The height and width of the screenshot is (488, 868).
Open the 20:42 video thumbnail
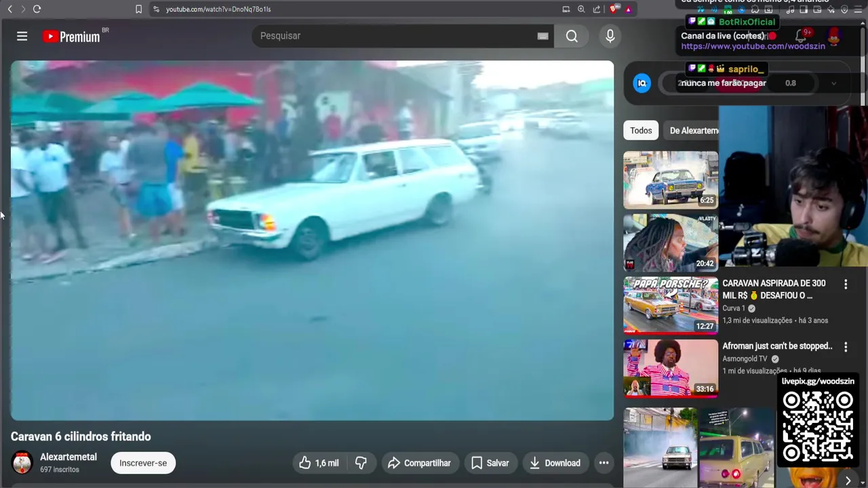tap(671, 243)
